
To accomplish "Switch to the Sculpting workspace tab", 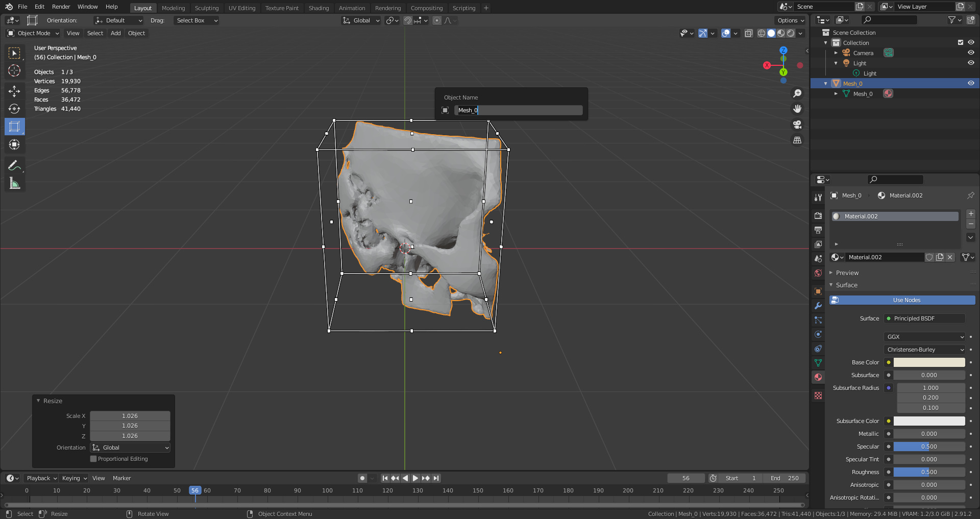I will coord(206,8).
